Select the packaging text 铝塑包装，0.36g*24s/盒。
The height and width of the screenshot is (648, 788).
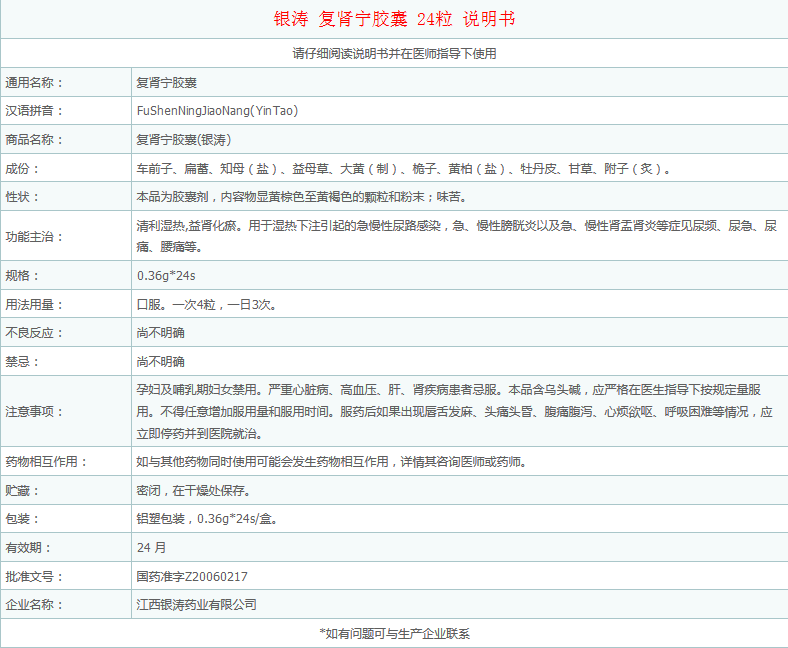(x=207, y=518)
